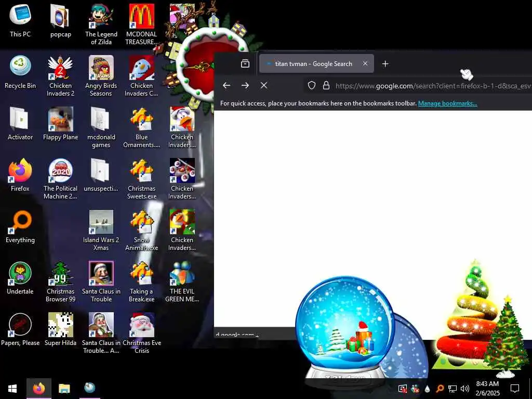Launch THE EVIL GREEN ME... shortcut
532x399 pixels.
(x=182, y=282)
